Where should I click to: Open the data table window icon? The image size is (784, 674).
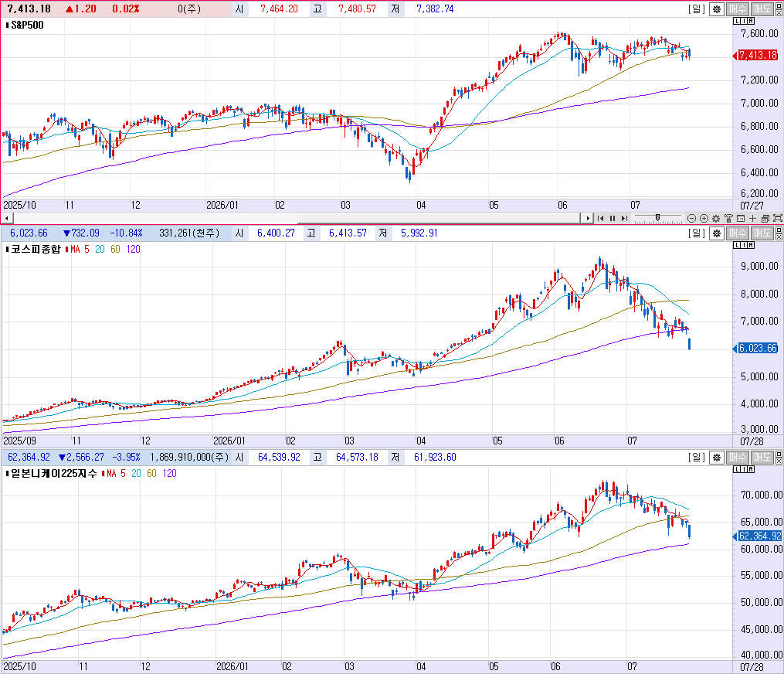click(x=741, y=218)
